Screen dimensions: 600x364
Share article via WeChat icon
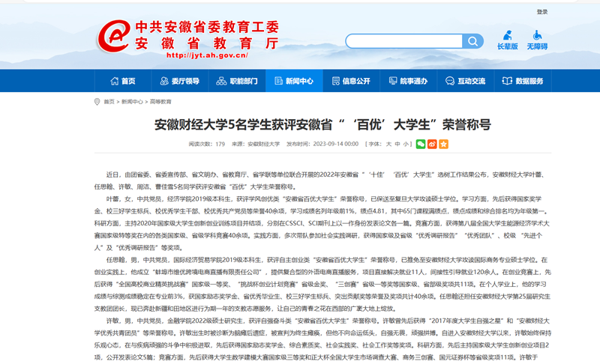click(421, 143)
